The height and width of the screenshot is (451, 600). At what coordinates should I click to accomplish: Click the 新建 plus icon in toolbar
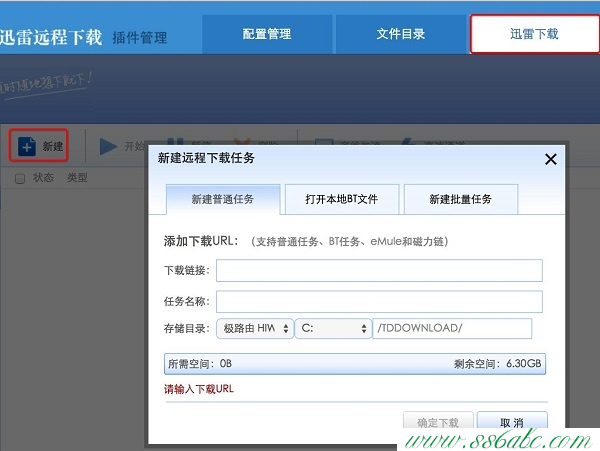click(x=27, y=147)
